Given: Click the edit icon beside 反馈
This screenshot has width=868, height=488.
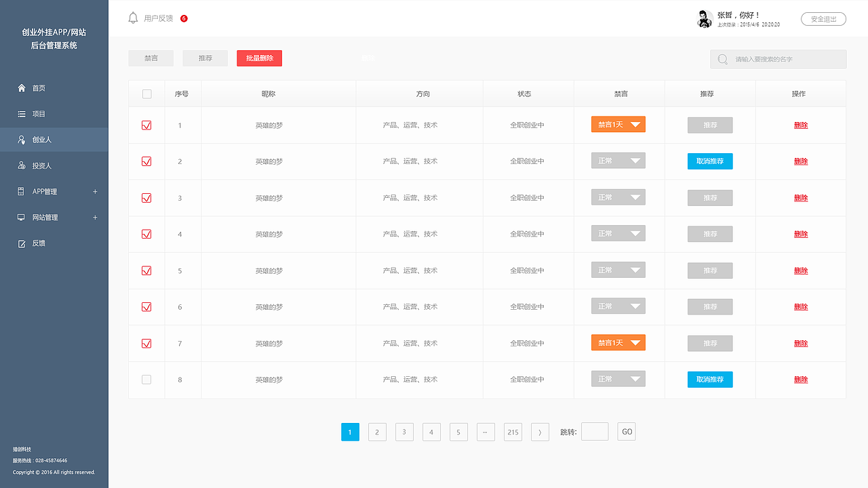Looking at the screenshot, I should click(x=22, y=243).
